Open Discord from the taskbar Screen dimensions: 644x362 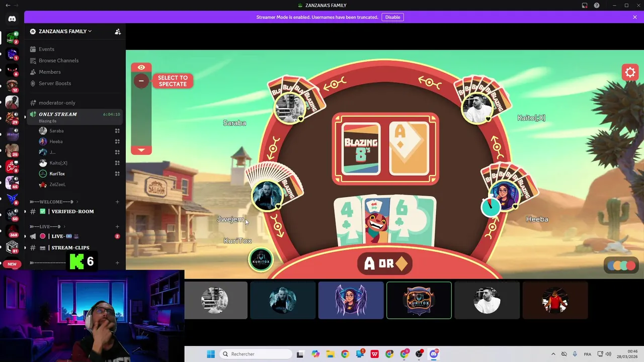click(x=434, y=354)
